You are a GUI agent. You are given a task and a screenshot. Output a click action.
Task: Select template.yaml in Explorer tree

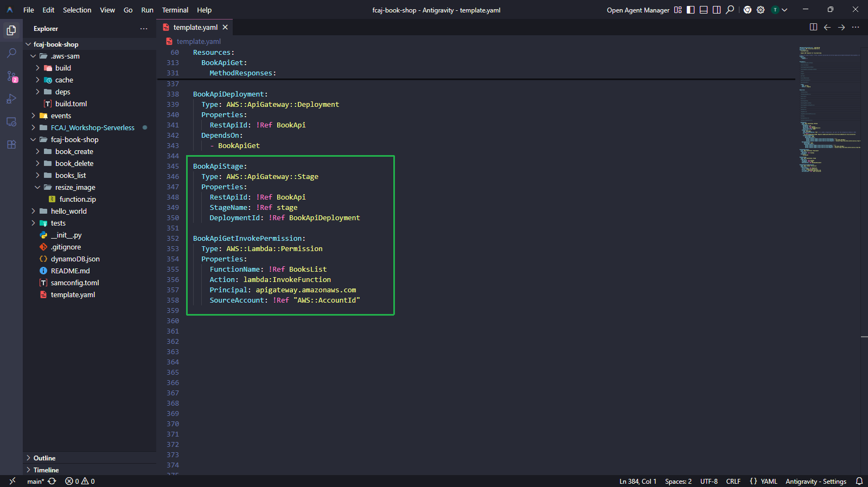pyautogui.click(x=90, y=295)
